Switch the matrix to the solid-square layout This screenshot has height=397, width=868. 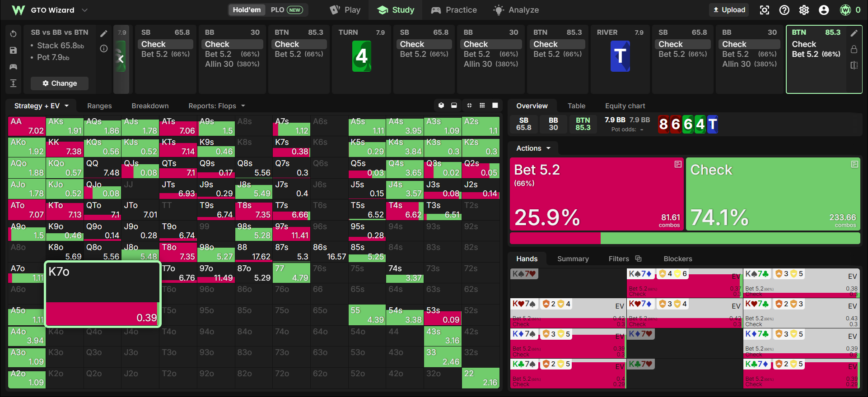click(495, 106)
